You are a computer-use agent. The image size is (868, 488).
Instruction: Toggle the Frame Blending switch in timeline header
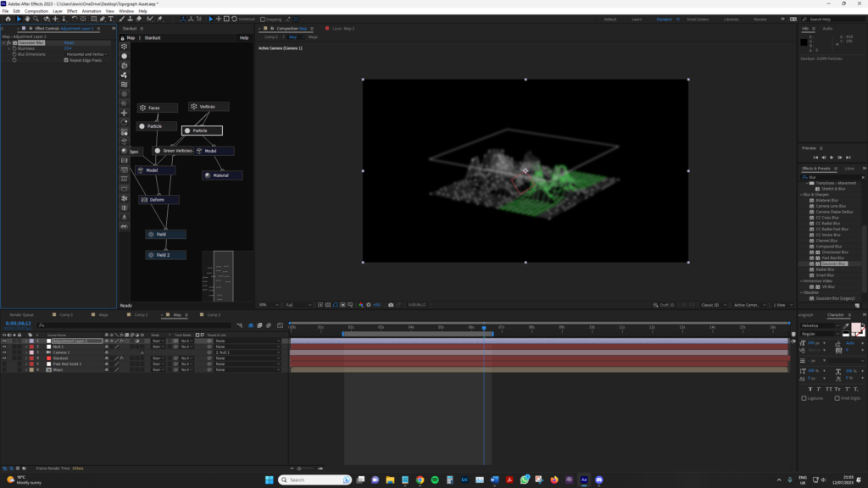259,325
